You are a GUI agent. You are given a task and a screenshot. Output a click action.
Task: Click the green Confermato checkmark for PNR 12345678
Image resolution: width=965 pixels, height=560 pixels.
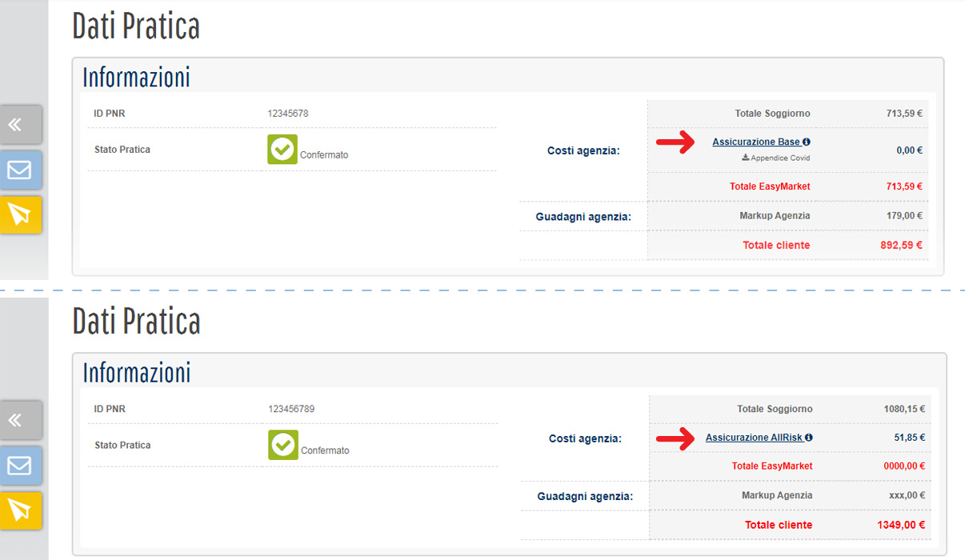(x=282, y=150)
